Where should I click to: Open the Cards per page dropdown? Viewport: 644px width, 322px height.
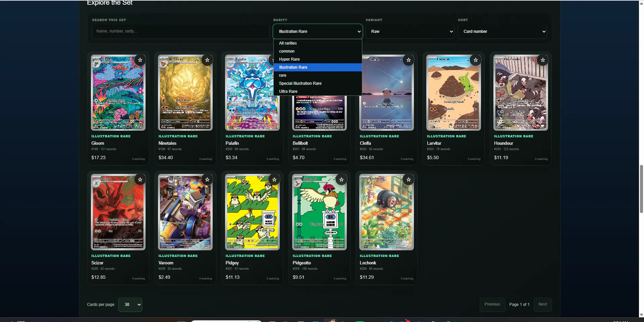(130, 305)
